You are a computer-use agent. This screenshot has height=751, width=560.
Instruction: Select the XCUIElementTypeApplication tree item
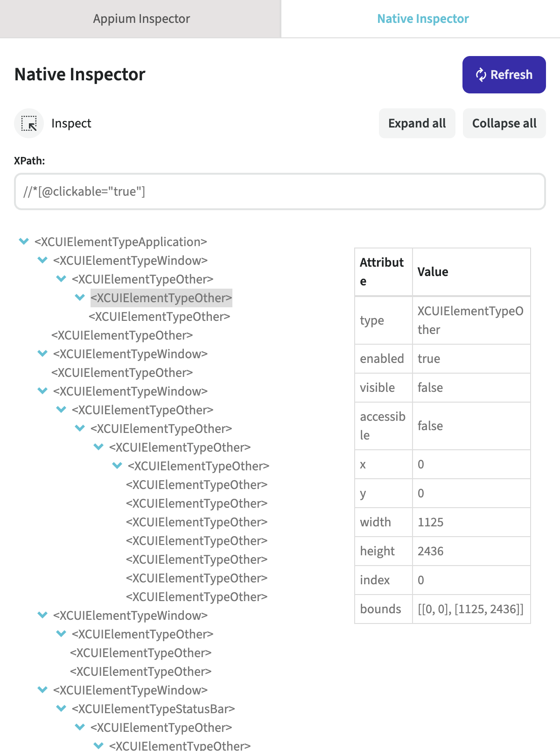[120, 242]
